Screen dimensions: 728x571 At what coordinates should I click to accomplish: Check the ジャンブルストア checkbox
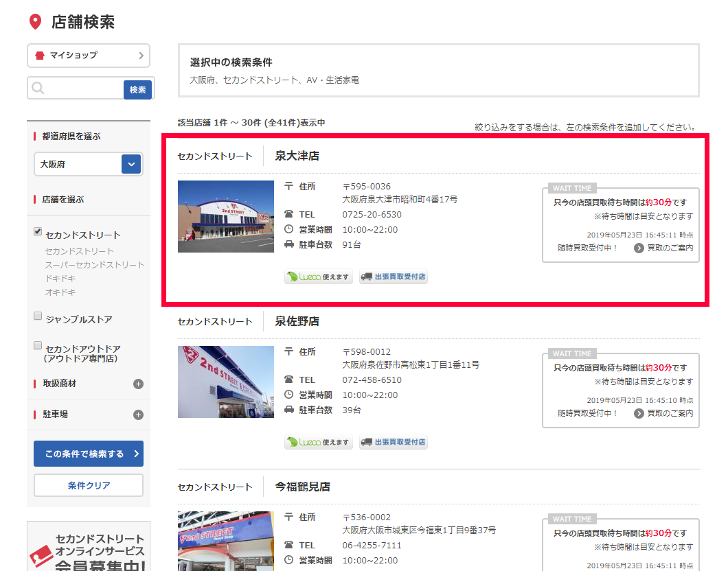coord(38,316)
